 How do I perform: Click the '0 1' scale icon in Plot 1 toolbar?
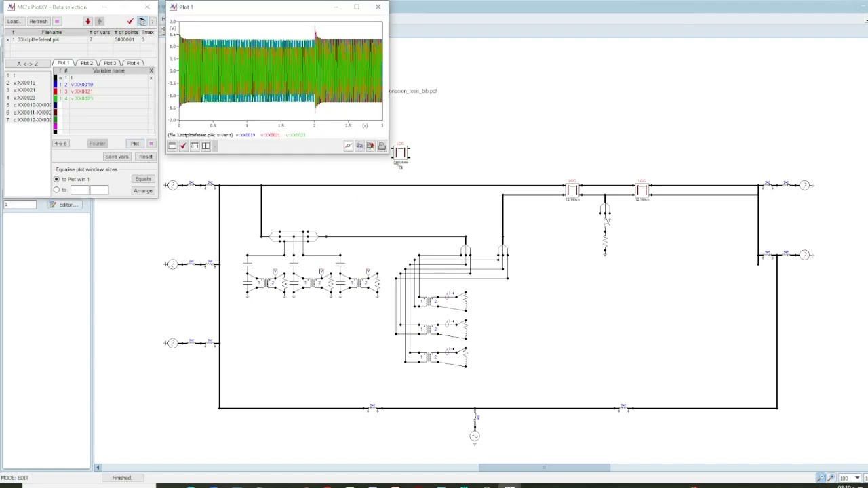tap(194, 146)
